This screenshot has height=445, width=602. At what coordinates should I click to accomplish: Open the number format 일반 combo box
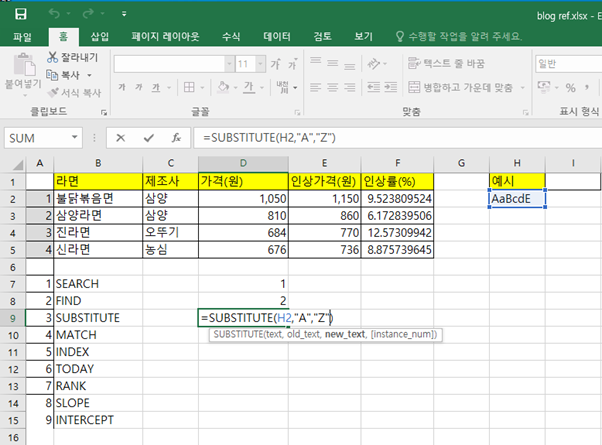coord(568,64)
